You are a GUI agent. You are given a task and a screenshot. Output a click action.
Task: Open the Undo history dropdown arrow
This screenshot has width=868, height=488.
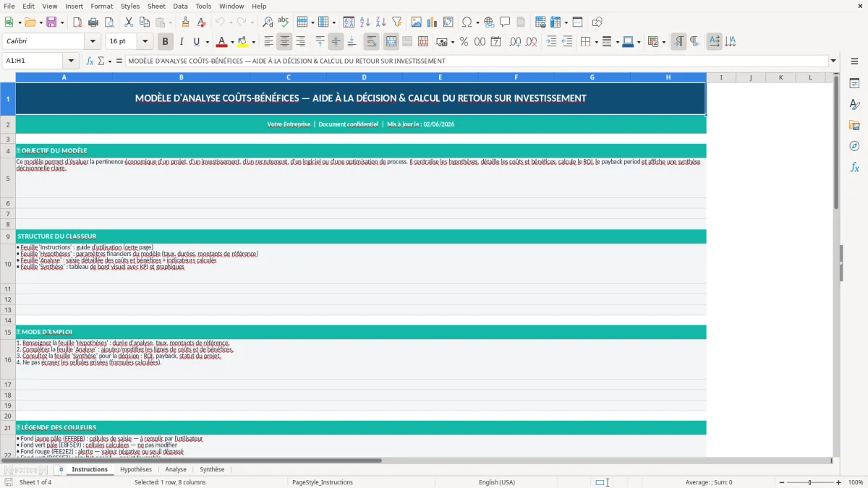231,22
